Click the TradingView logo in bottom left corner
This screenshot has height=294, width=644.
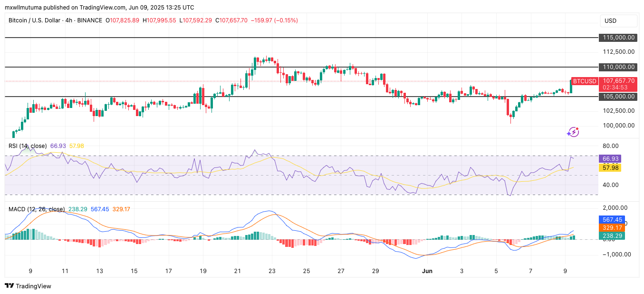29,286
